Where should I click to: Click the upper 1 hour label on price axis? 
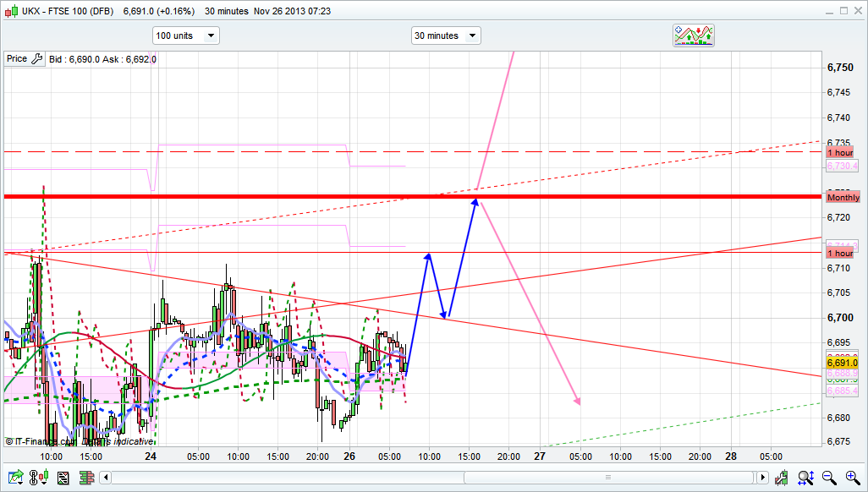pos(840,152)
